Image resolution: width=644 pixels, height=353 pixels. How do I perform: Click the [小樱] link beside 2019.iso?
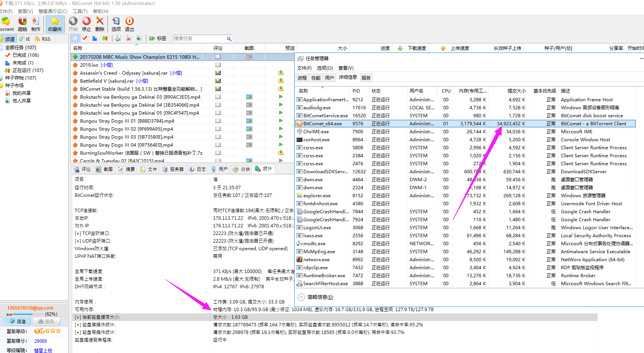[107, 65]
